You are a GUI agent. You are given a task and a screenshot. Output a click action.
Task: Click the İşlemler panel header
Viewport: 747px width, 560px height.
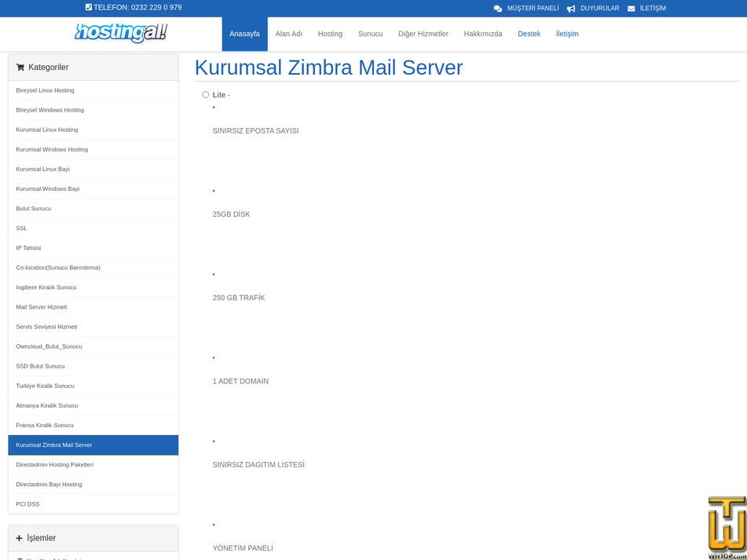coord(93,538)
